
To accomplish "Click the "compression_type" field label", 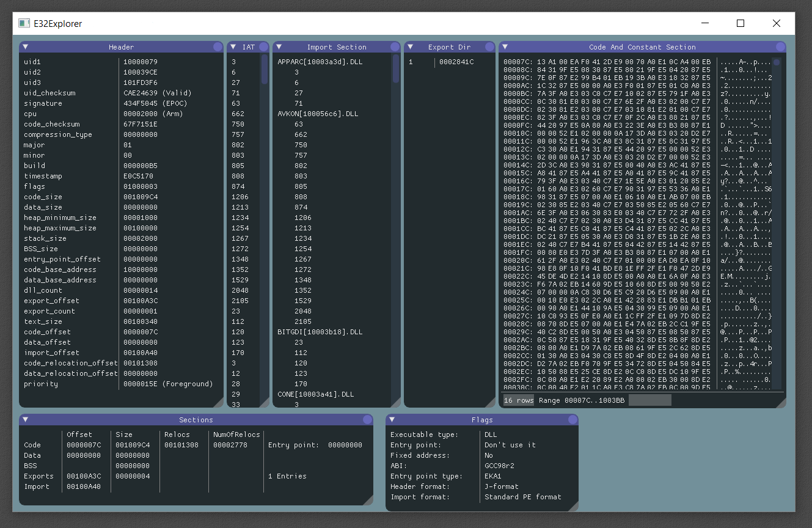I will [x=58, y=134].
